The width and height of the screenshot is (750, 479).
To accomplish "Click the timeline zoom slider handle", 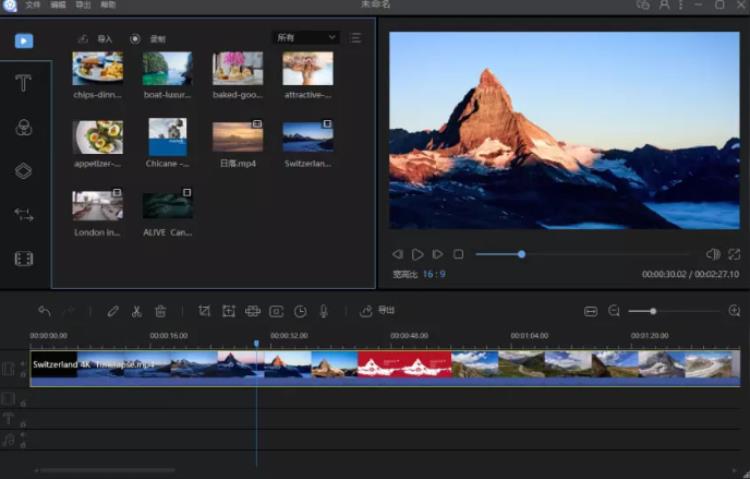I will click(653, 311).
